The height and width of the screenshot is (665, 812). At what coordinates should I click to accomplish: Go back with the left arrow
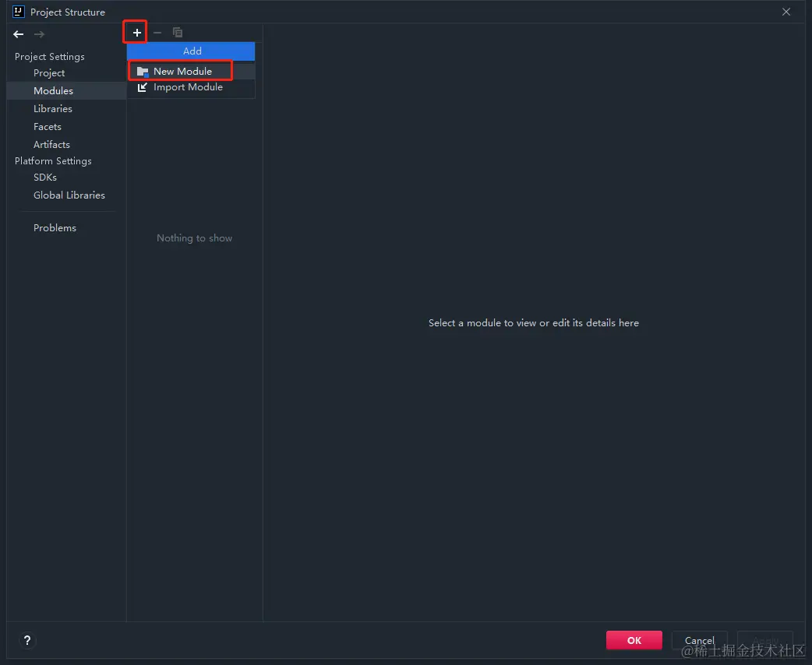point(19,34)
